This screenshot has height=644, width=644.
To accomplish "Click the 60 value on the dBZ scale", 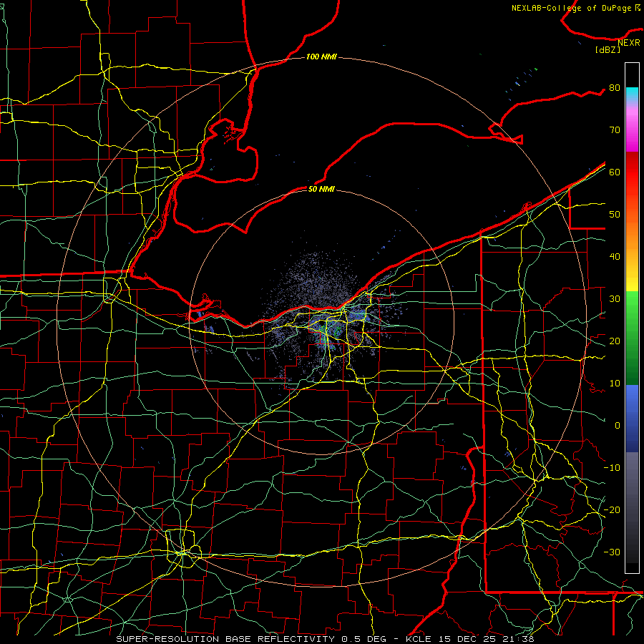I will click(615, 172).
